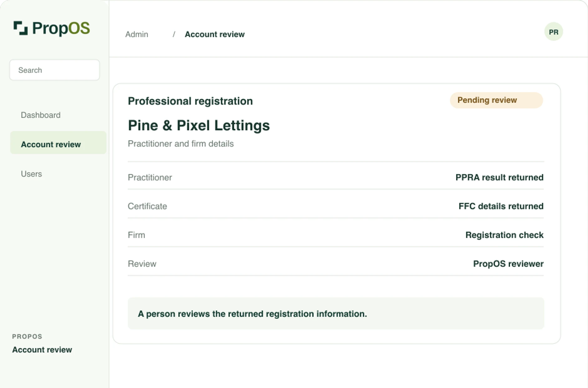Screen dimensions: 588x388
Task: Click the Pine & Pixel Lettings title
Action: point(199,125)
